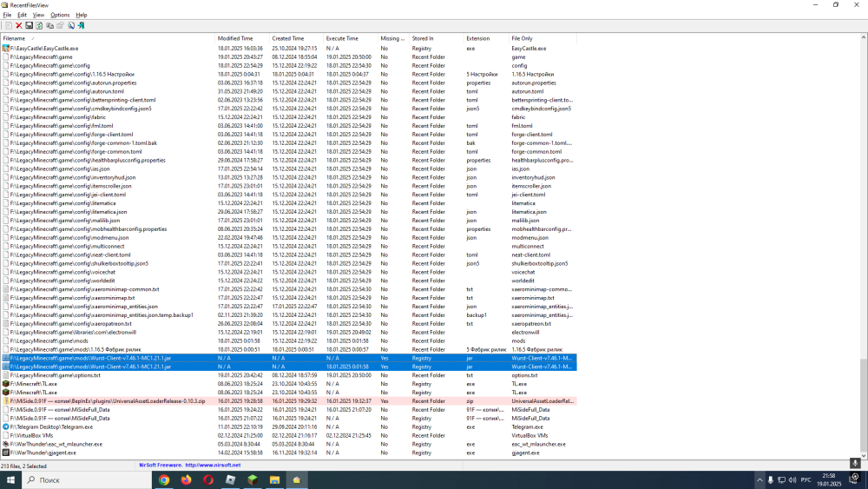868x489 pixels.
Task: Select the F:\Telegram Desktop\Telegram.exe row
Action: click(x=288, y=427)
